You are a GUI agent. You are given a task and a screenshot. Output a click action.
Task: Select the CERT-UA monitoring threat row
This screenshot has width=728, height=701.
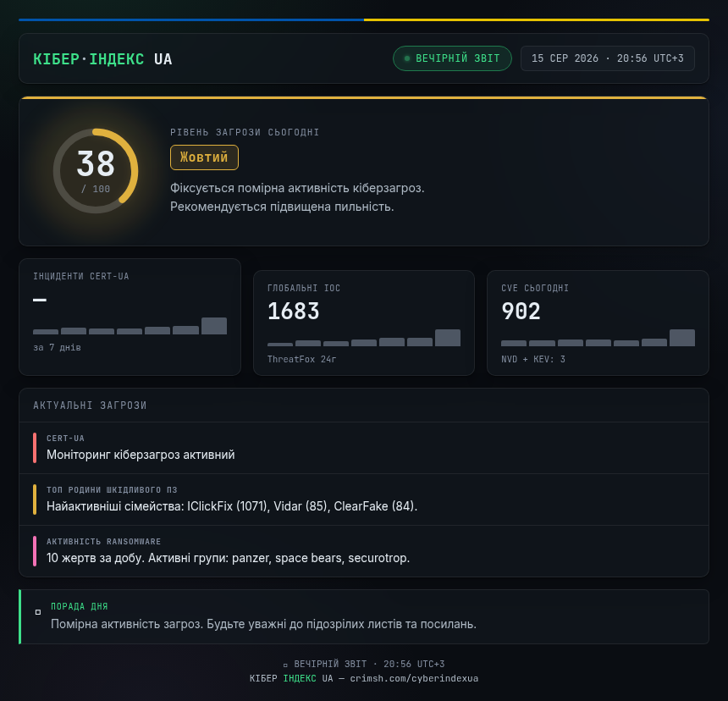click(364, 448)
